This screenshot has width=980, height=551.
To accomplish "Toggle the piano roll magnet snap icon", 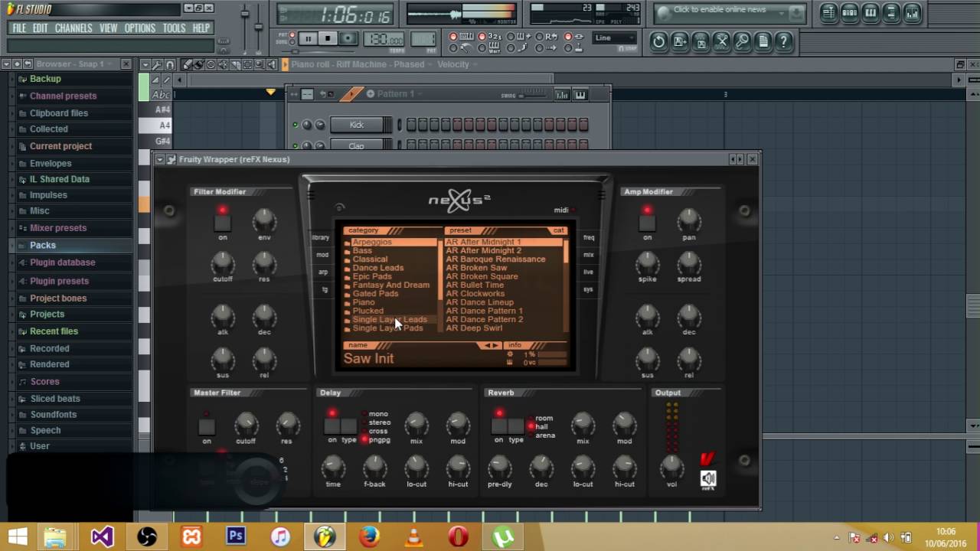I will point(170,65).
